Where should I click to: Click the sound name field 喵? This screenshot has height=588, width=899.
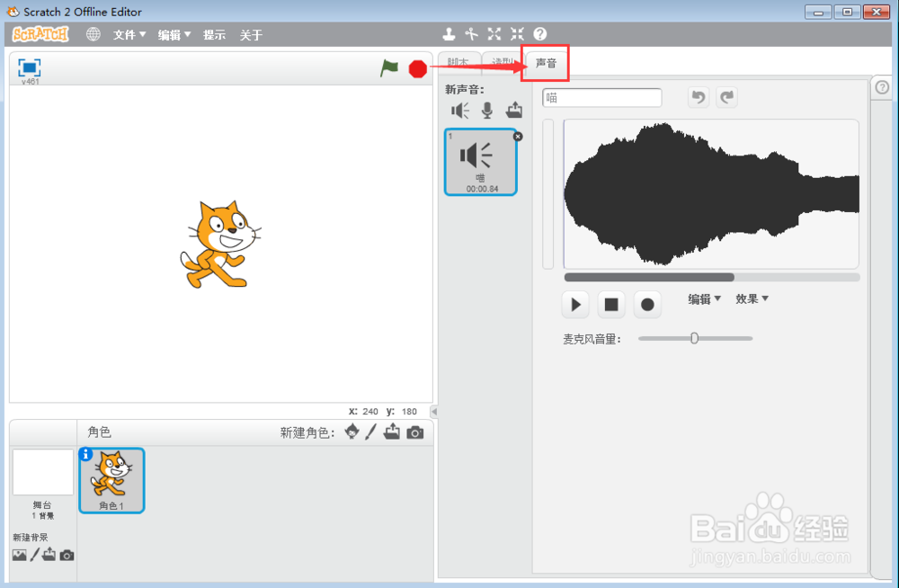coord(602,98)
